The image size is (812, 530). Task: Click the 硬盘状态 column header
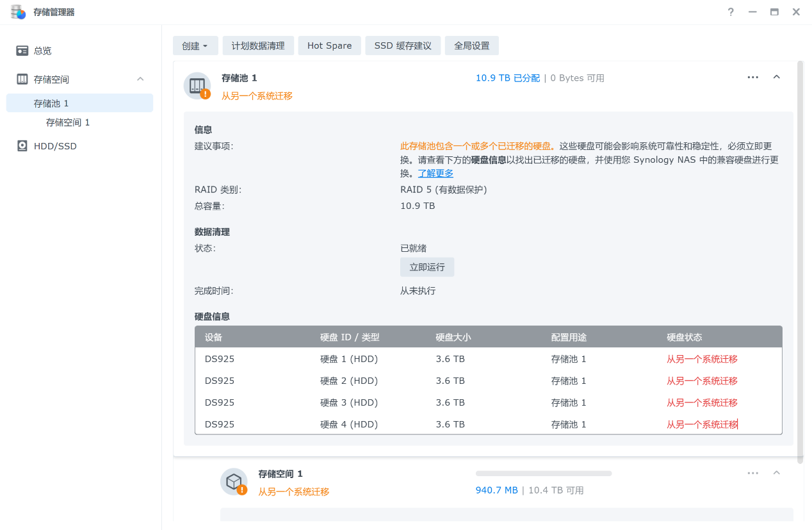tap(684, 337)
